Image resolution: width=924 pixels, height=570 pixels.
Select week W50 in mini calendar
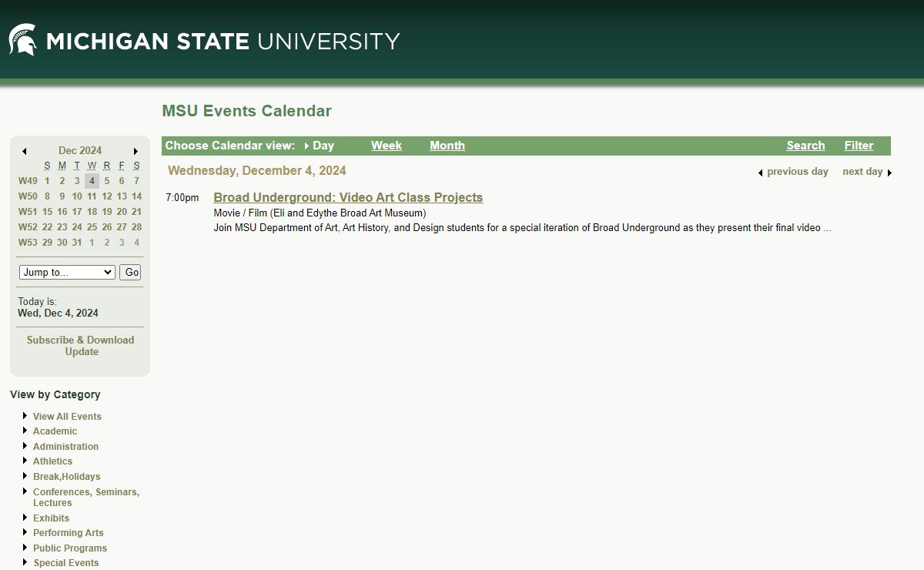[x=28, y=196]
